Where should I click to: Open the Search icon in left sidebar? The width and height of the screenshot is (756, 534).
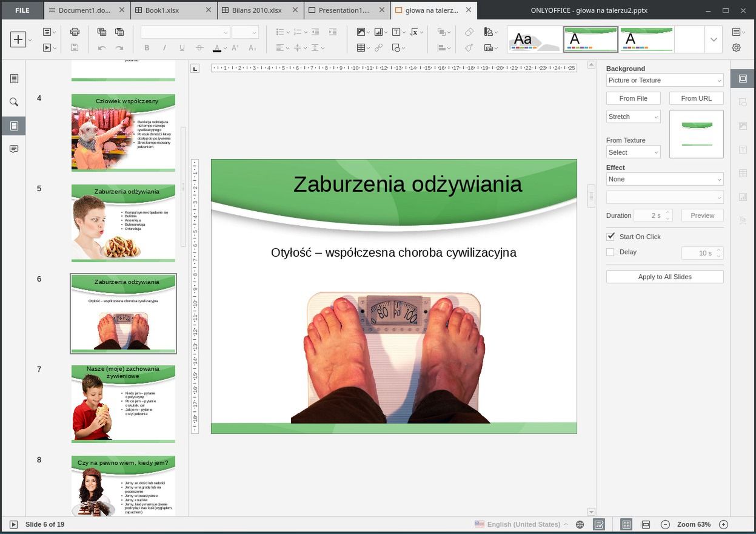[14, 102]
